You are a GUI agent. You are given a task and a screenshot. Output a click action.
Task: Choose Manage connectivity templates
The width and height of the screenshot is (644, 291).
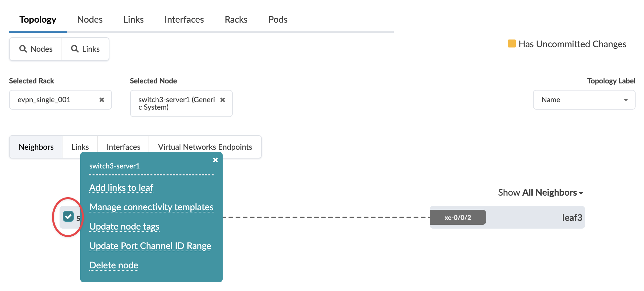coord(151,207)
